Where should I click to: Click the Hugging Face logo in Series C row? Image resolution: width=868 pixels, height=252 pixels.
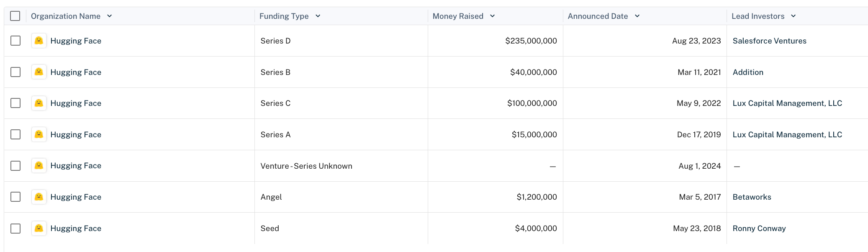pyautogui.click(x=39, y=103)
